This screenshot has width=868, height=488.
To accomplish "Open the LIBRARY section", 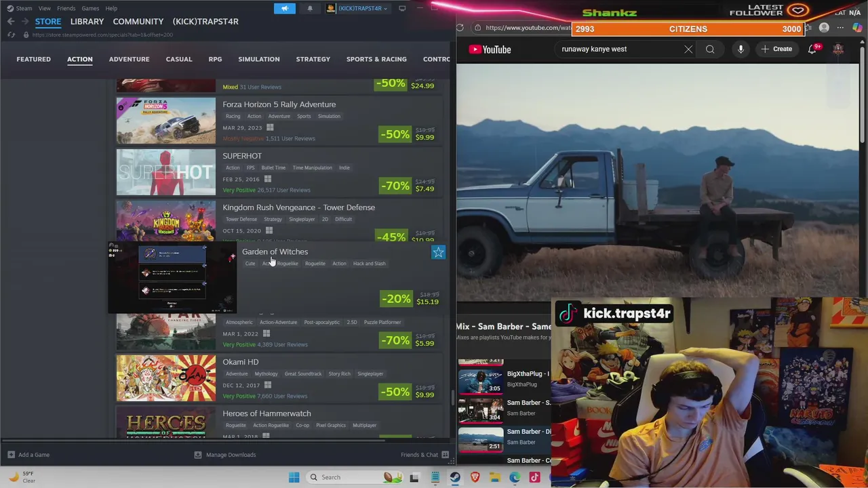I will [87, 22].
